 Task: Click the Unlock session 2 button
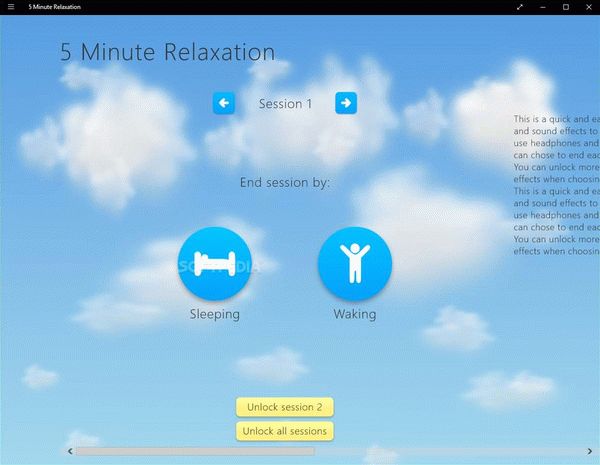pos(285,407)
